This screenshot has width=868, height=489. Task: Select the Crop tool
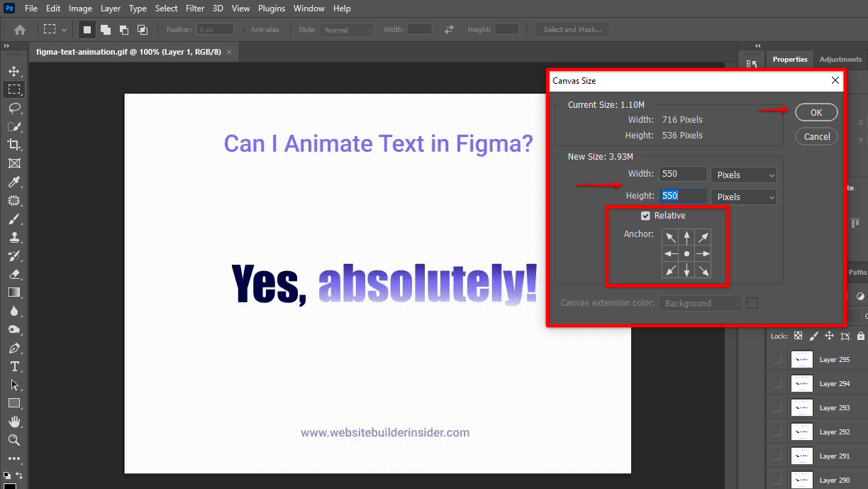click(14, 144)
